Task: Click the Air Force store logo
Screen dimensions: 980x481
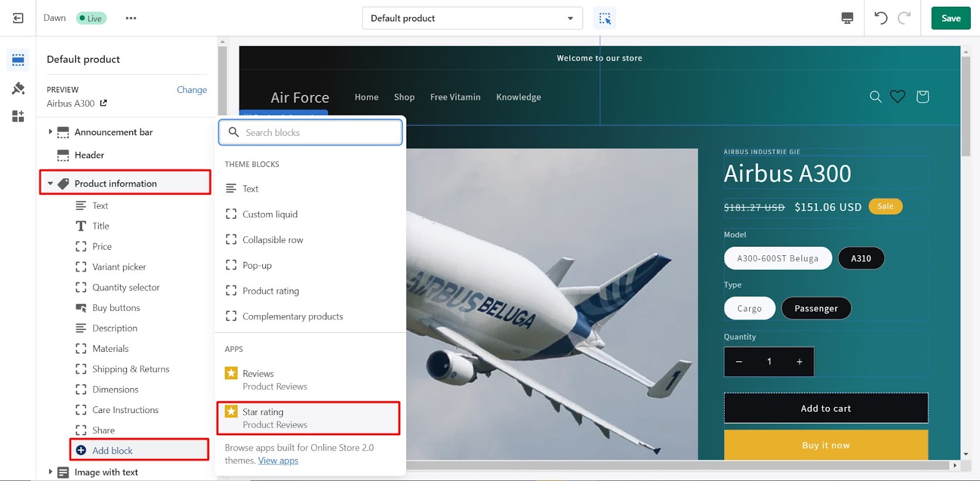Action: (300, 97)
